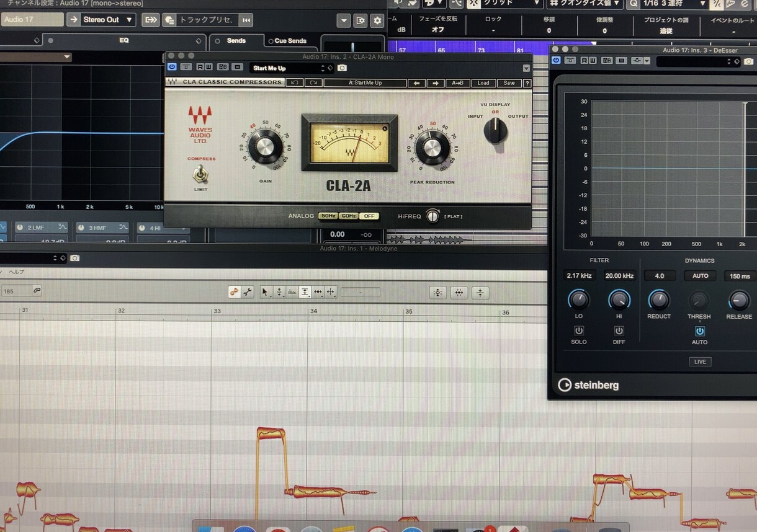Set Analog hum to OFF

[369, 216]
